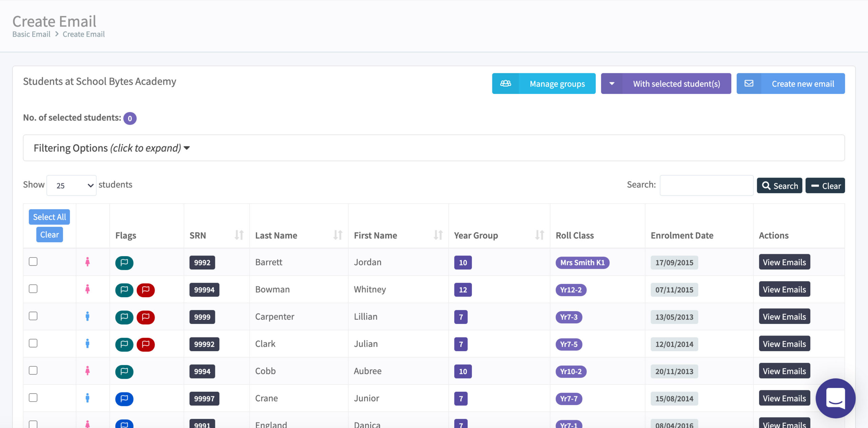The width and height of the screenshot is (868, 428).
Task: Click the red flag icon in Carpenter's row
Action: pyautogui.click(x=145, y=317)
